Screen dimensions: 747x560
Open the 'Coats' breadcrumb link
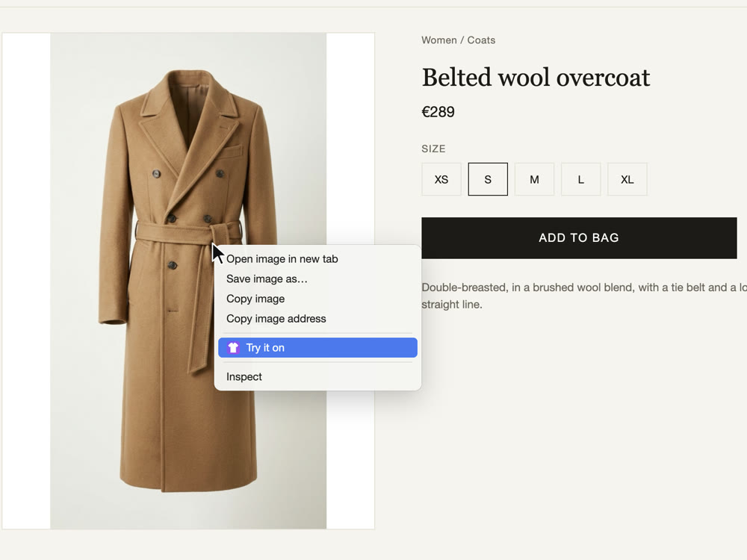click(x=481, y=40)
